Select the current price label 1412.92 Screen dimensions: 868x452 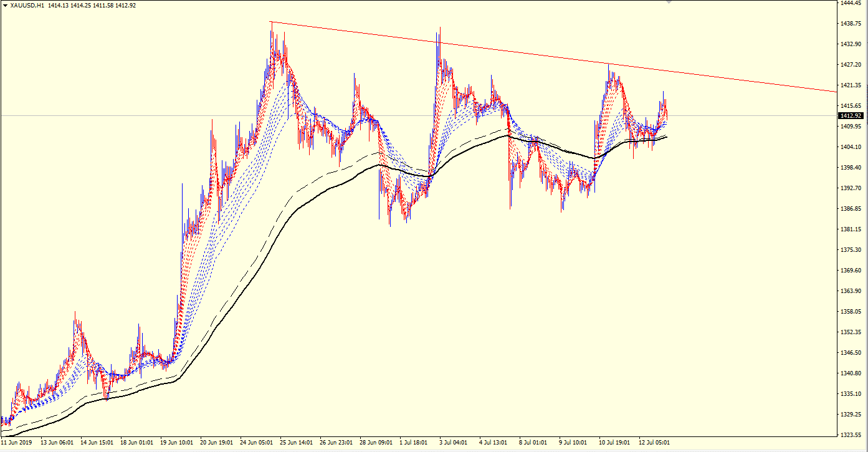click(851, 116)
